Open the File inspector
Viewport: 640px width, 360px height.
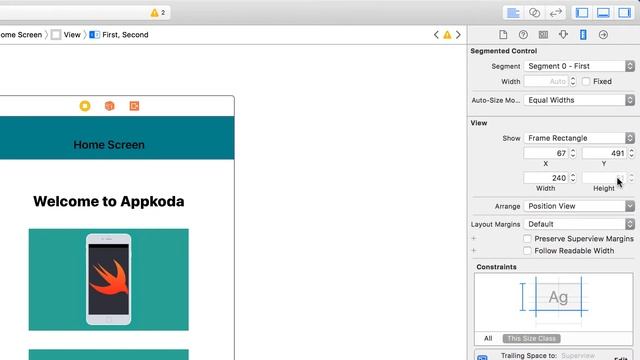pyautogui.click(x=503, y=35)
